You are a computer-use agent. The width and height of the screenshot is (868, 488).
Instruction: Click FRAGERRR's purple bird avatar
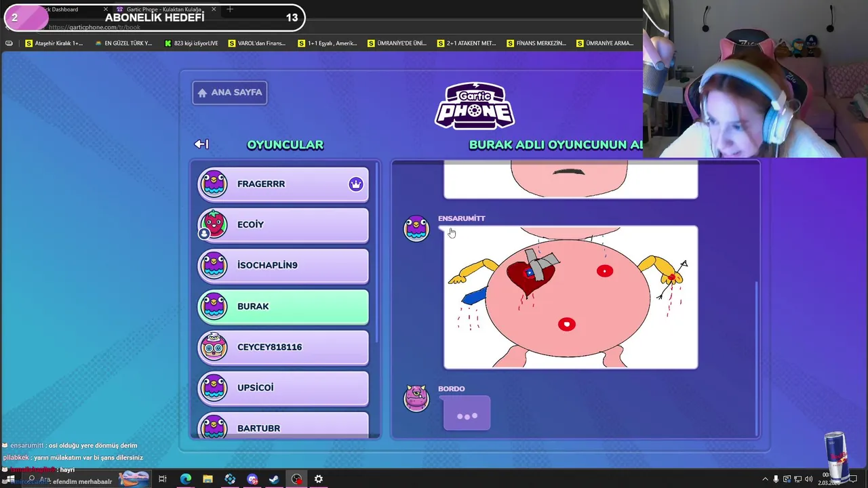tap(214, 184)
